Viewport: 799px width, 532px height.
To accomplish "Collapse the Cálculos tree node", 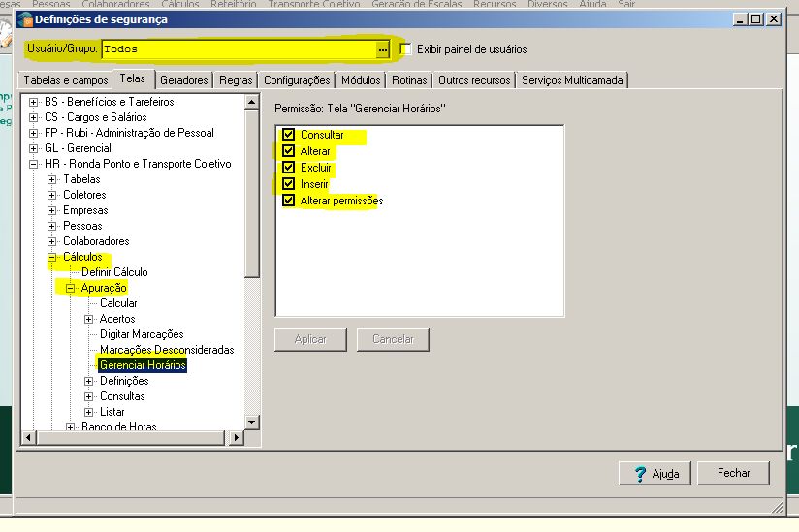I will pos(52,257).
